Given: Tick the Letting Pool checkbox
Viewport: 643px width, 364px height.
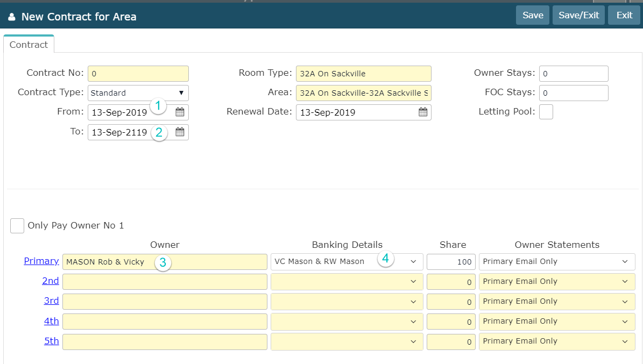Looking at the screenshot, I should click(546, 112).
